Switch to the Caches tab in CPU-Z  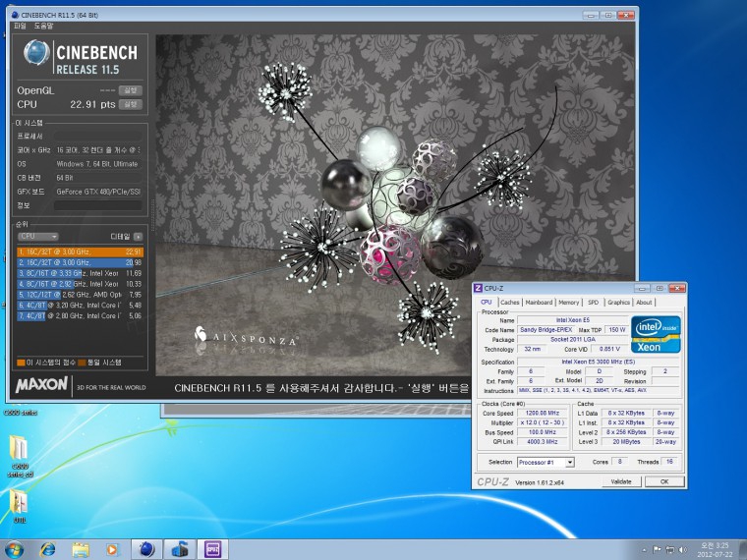click(x=510, y=303)
